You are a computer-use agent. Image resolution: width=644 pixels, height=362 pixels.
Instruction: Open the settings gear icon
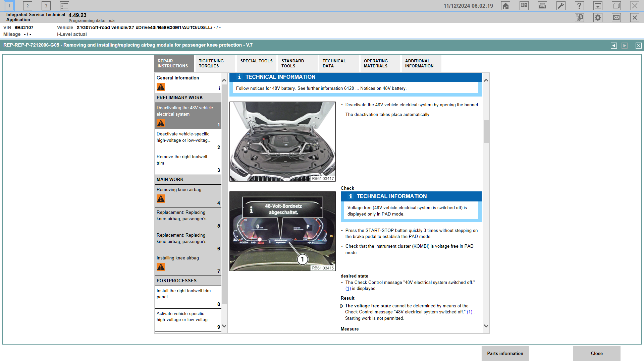[x=597, y=17]
